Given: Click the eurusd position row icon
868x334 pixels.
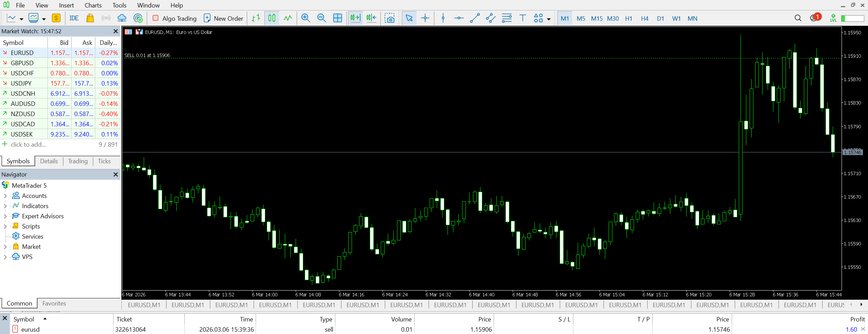Looking at the screenshot, I should tap(15, 329).
